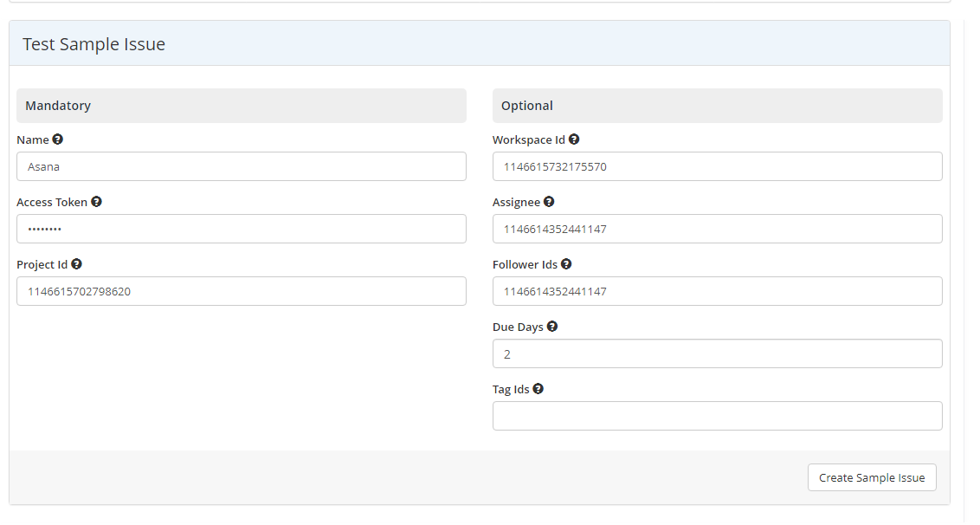Viewport: 980px width, 525px height.
Task: Click inside the Follower Ids field
Action: coord(717,291)
